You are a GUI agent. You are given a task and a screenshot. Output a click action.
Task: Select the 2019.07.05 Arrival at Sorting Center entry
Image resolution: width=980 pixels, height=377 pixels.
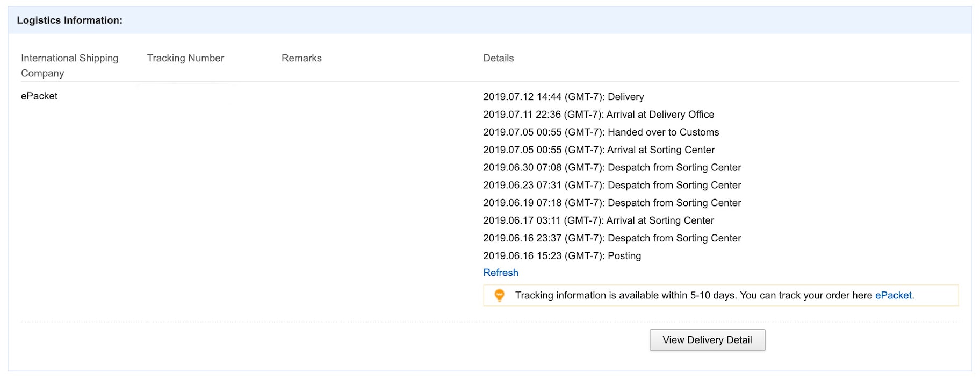pos(599,150)
